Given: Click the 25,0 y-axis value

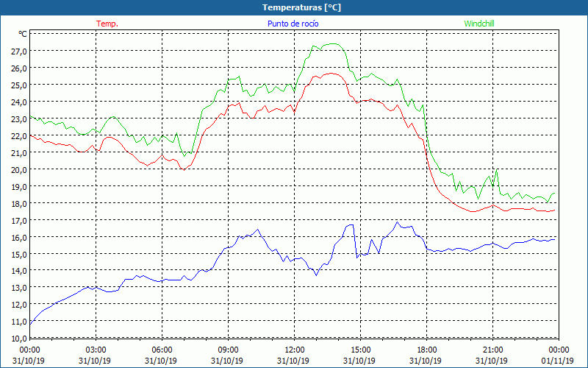Looking at the screenshot, I should click(x=19, y=85).
